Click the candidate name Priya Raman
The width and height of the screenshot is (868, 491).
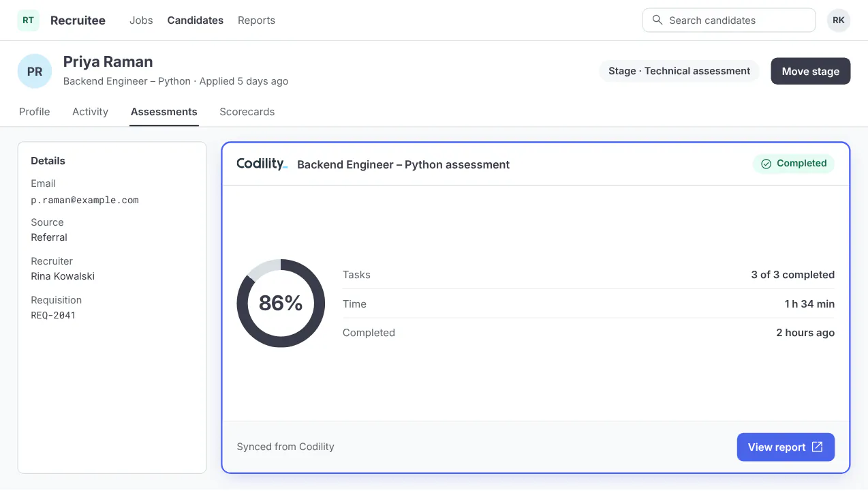pos(108,62)
